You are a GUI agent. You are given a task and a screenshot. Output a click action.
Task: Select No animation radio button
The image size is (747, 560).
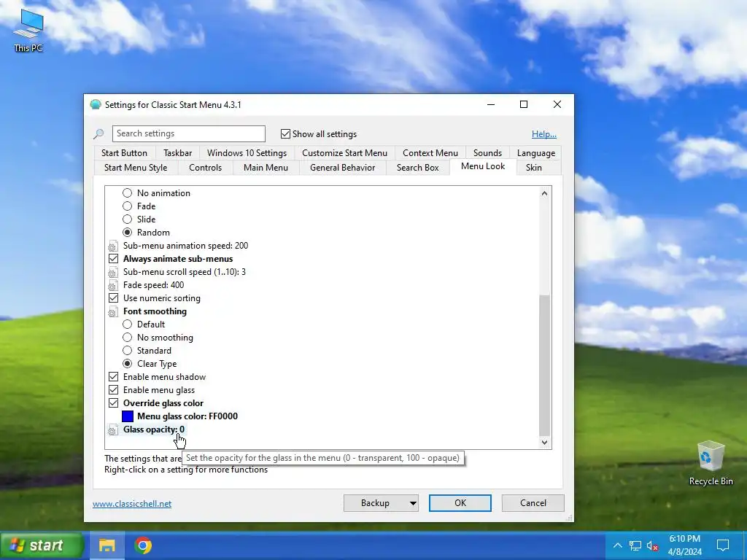127,192
